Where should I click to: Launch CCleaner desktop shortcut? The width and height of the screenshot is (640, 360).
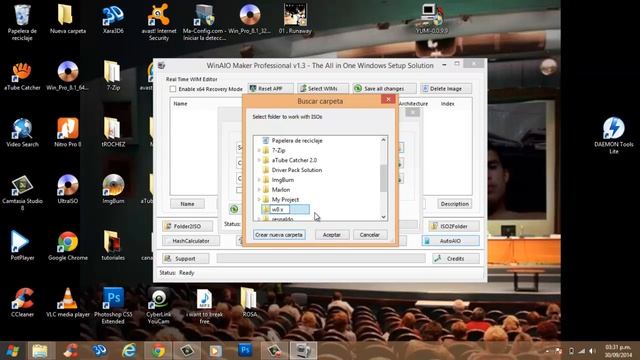[22, 303]
